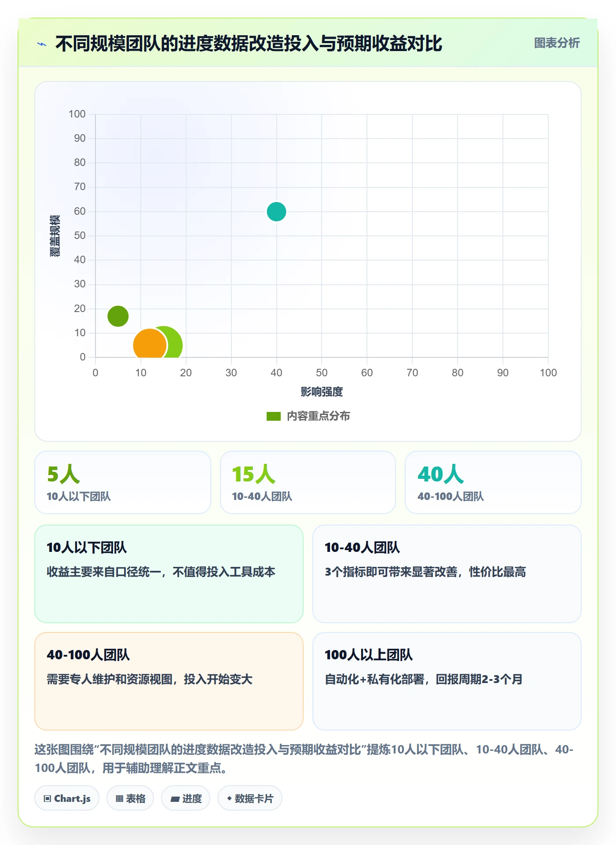Click the bar icon in the 进度 chip
Image resolution: width=616 pixels, height=845 pixels.
175,799
